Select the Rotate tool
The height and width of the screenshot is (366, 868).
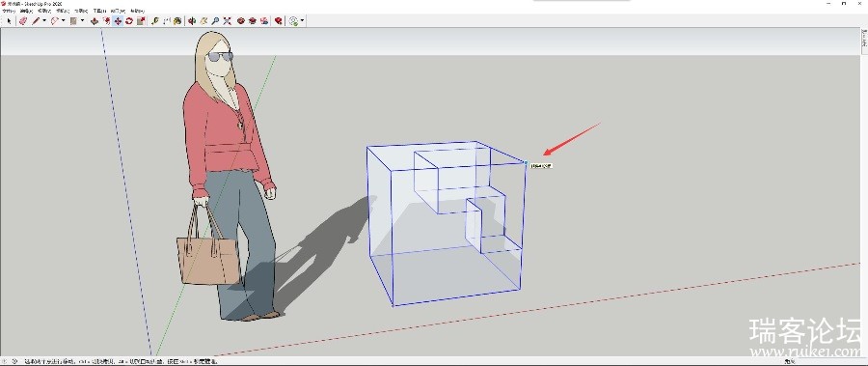click(x=129, y=21)
